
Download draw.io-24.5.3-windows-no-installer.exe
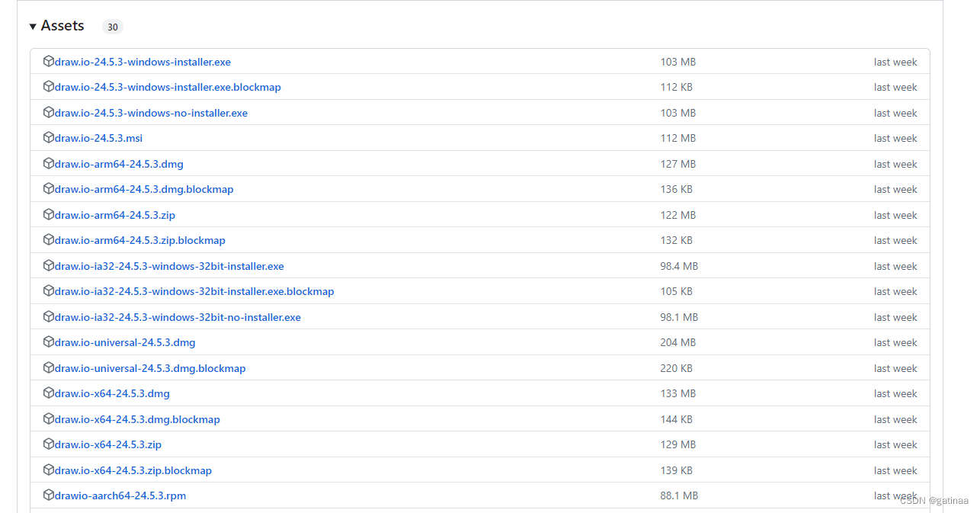tap(151, 113)
